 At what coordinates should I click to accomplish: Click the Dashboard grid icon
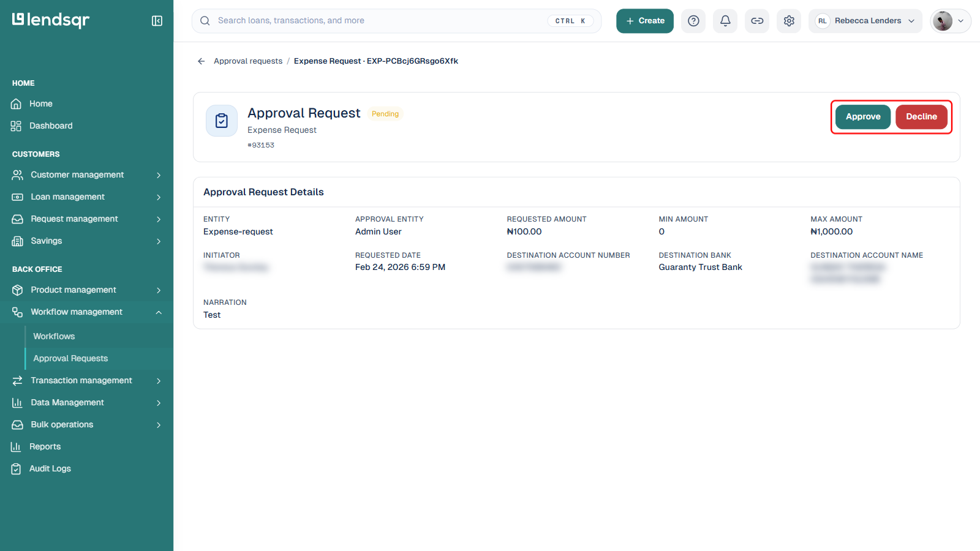(16, 126)
